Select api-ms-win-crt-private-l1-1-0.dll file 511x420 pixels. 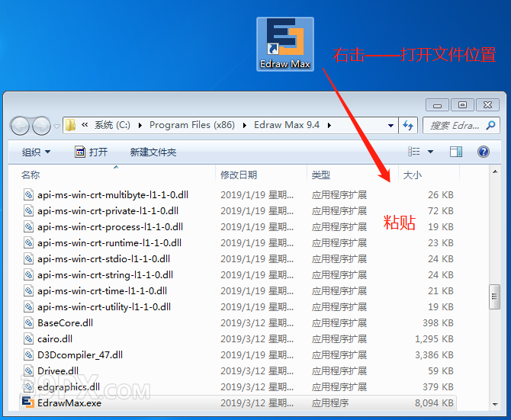point(108,211)
